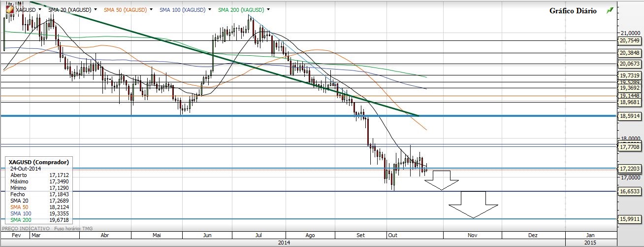The height and width of the screenshot is (247, 644).
Task: Click the XAGUSD (Comprador) info box header
Action: 39,162
